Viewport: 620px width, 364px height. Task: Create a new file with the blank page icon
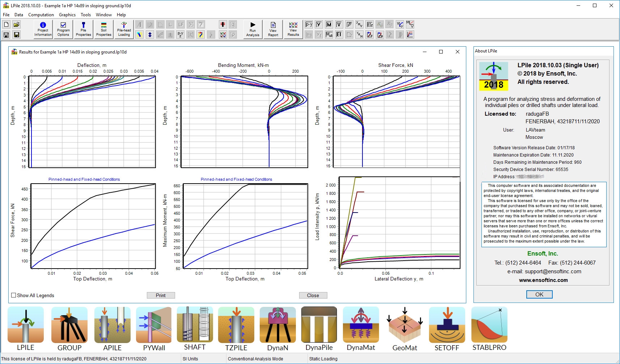tap(6, 25)
